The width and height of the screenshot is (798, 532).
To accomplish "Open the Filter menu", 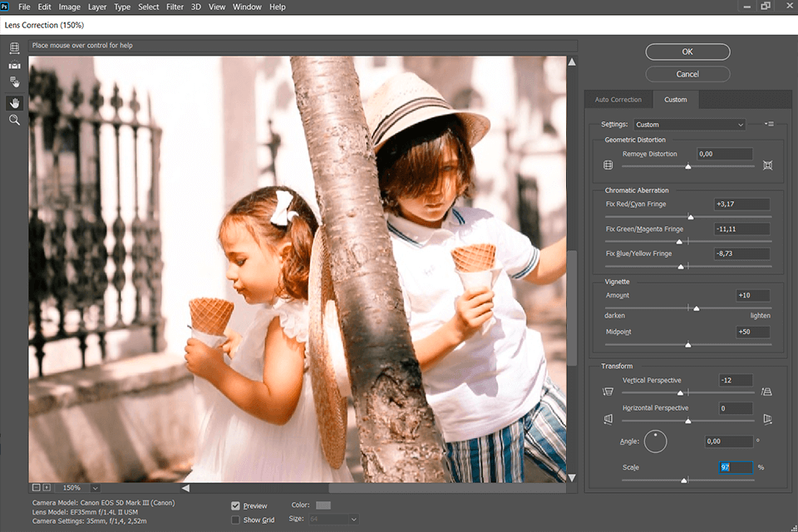I will (x=175, y=7).
